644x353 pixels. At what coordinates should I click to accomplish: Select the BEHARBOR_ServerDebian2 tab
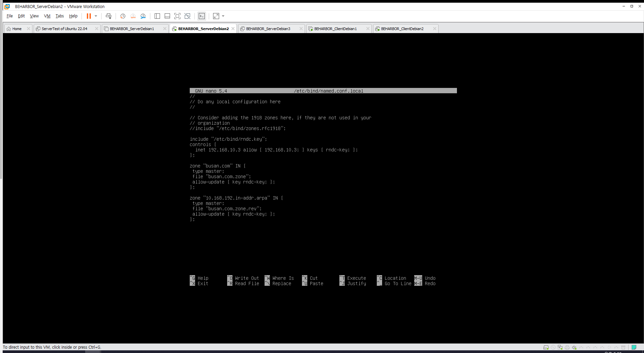203,29
